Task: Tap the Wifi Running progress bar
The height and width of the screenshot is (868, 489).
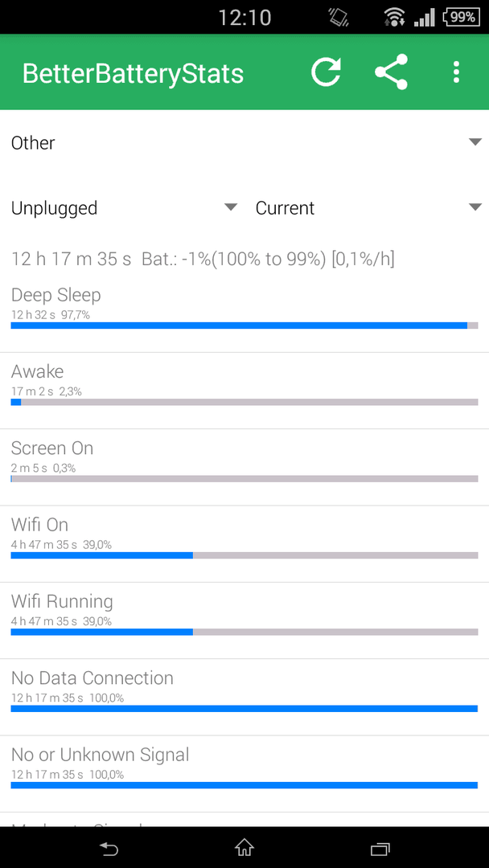Action: [244, 632]
